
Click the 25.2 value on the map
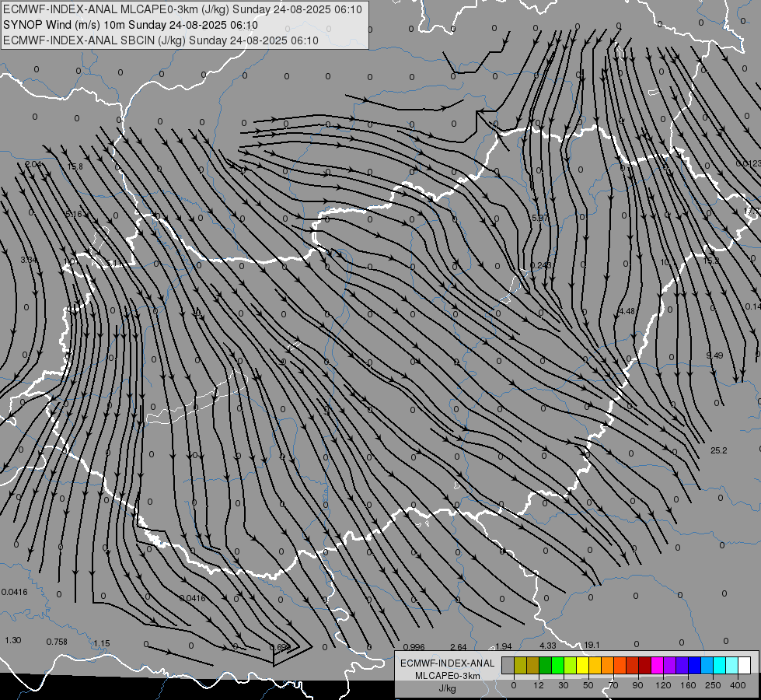click(x=719, y=450)
